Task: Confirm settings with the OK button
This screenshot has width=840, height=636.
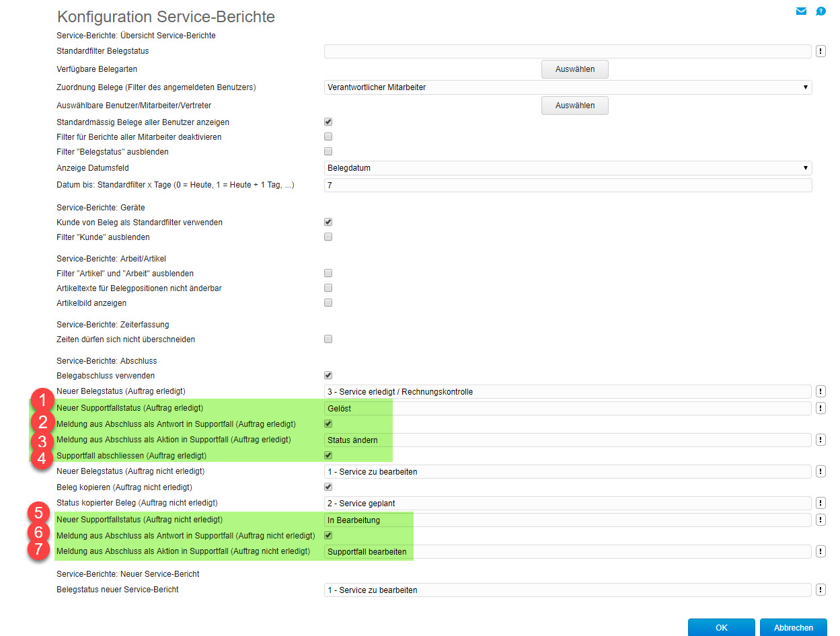Action: (721, 627)
